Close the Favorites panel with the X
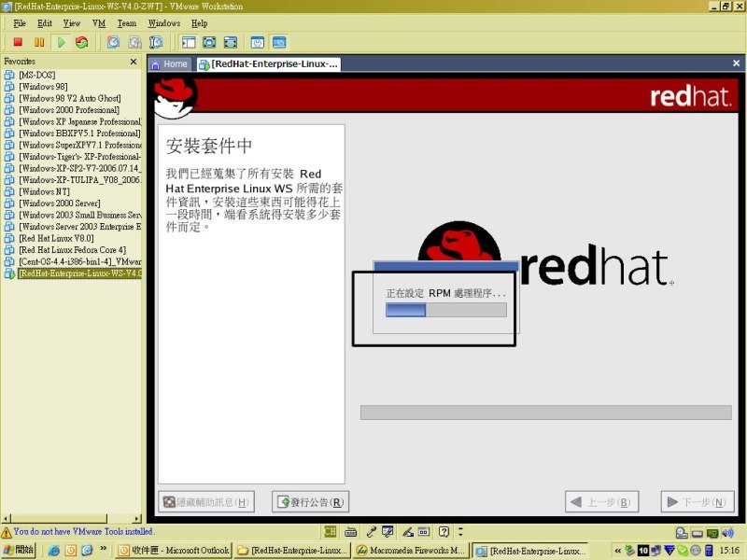This screenshot has width=747, height=560. pos(134,62)
